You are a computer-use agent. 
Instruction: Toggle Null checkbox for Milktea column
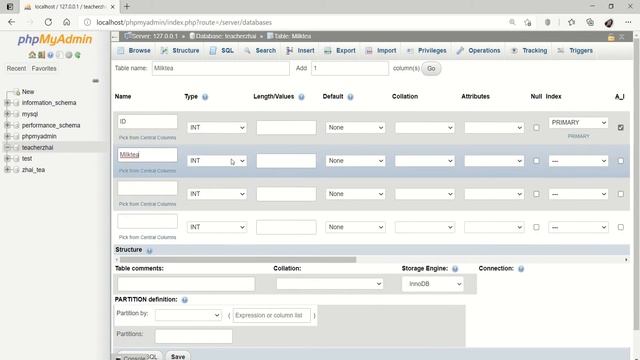point(536,161)
